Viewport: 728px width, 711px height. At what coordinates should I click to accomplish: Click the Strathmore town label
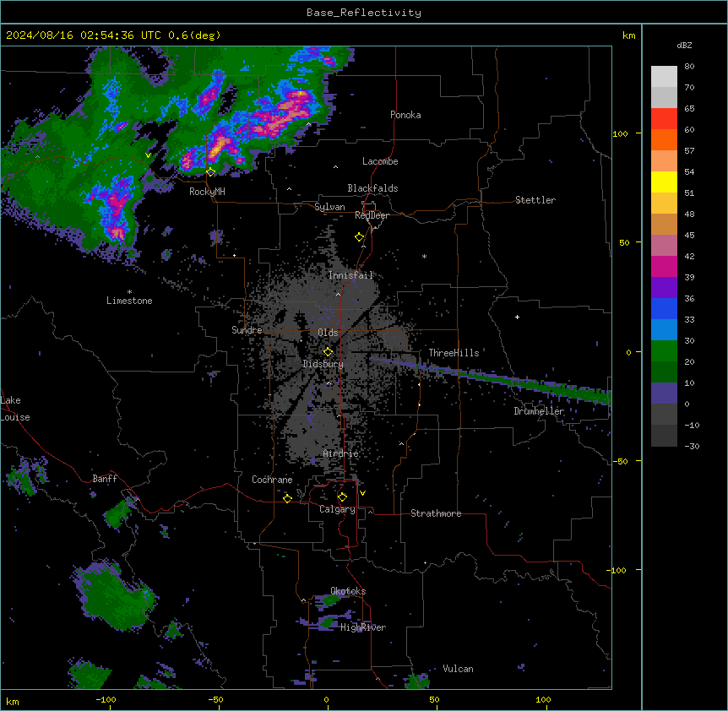pyautogui.click(x=436, y=513)
